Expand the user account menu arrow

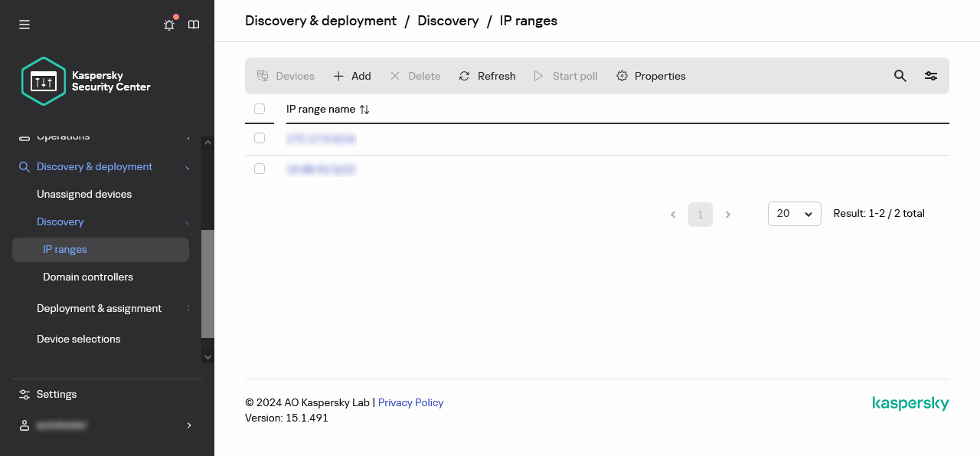tap(189, 425)
